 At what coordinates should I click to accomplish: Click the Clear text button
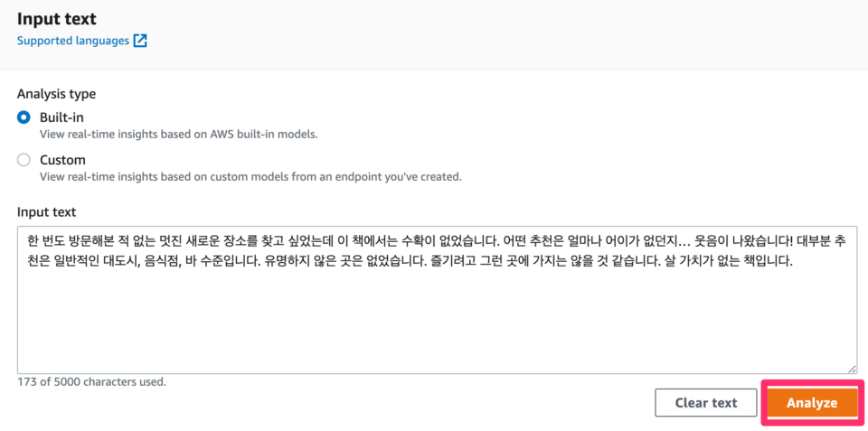pos(706,402)
